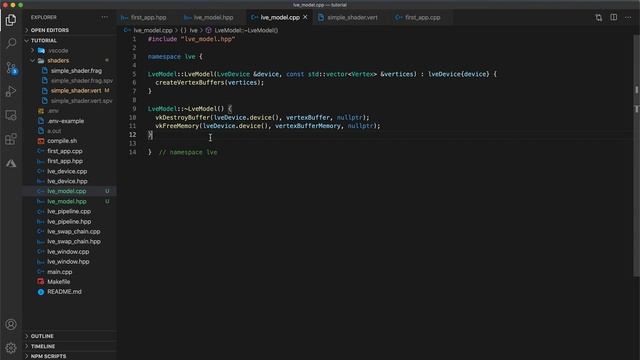The height and width of the screenshot is (360, 640).
Task: Open Remote Explorer view icon
Action: 11,115
